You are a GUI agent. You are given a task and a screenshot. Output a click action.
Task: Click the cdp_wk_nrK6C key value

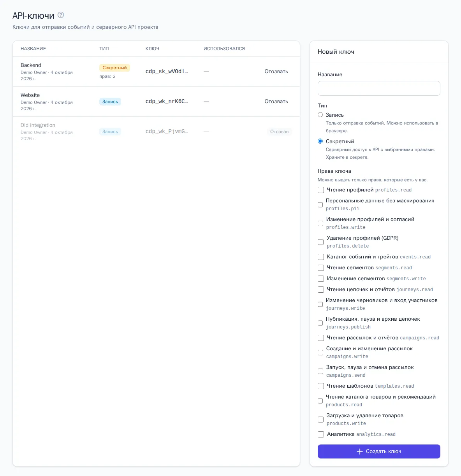pyautogui.click(x=167, y=102)
